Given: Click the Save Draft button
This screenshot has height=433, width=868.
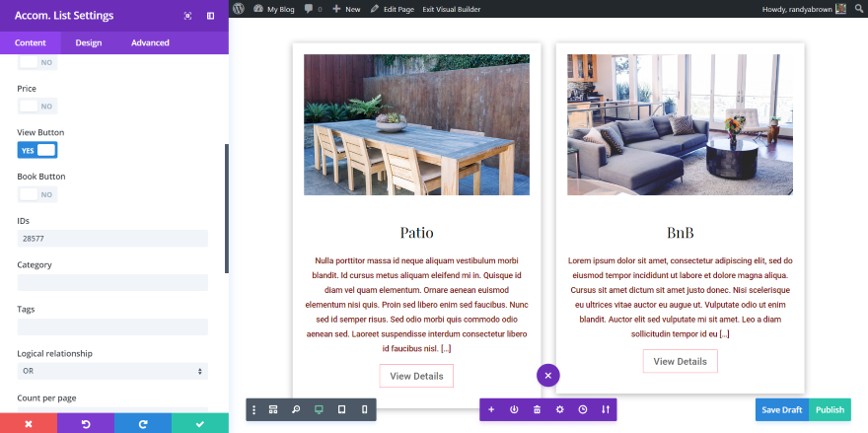Looking at the screenshot, I should pyautogui.click(x=781, y=409).
